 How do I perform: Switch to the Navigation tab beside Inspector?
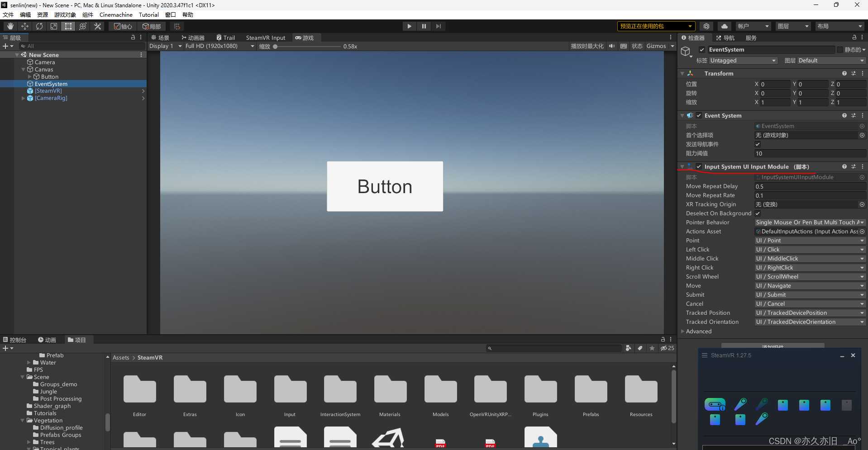pyautogui.click(x=725, y=38)
